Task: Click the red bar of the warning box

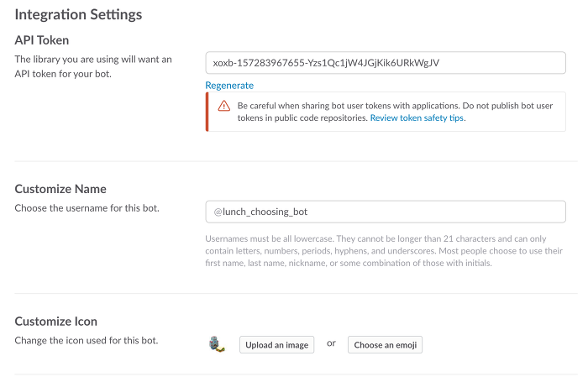Action: coord(207,112)
